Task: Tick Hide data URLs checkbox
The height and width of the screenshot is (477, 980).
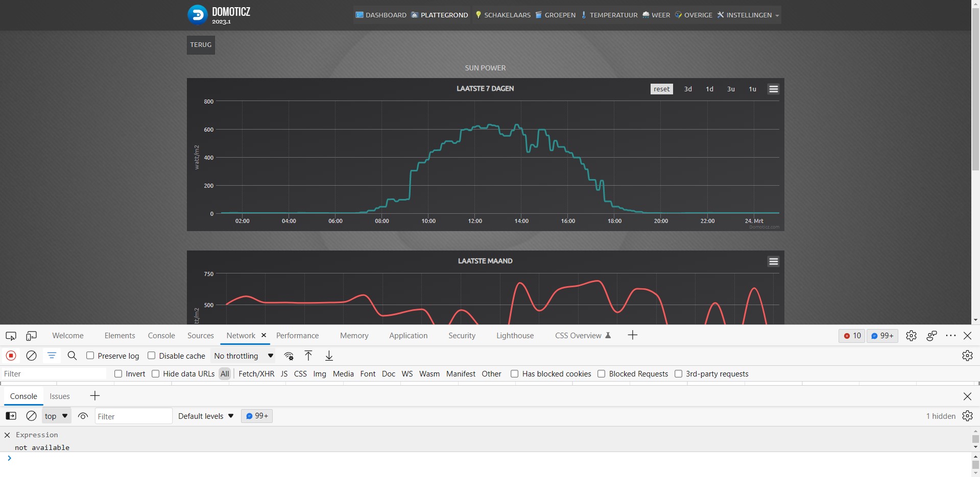Action: 155,374
